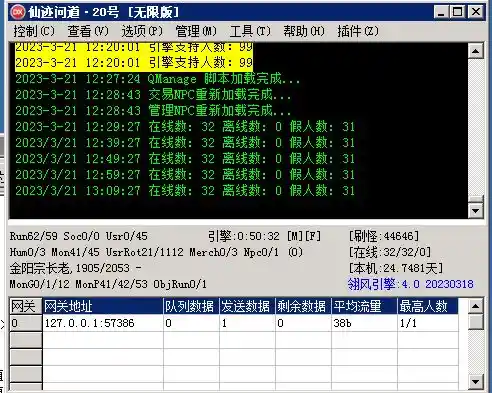Open the 插件(Z) menu
Viewport: 492px width, 393px height.
358,31
